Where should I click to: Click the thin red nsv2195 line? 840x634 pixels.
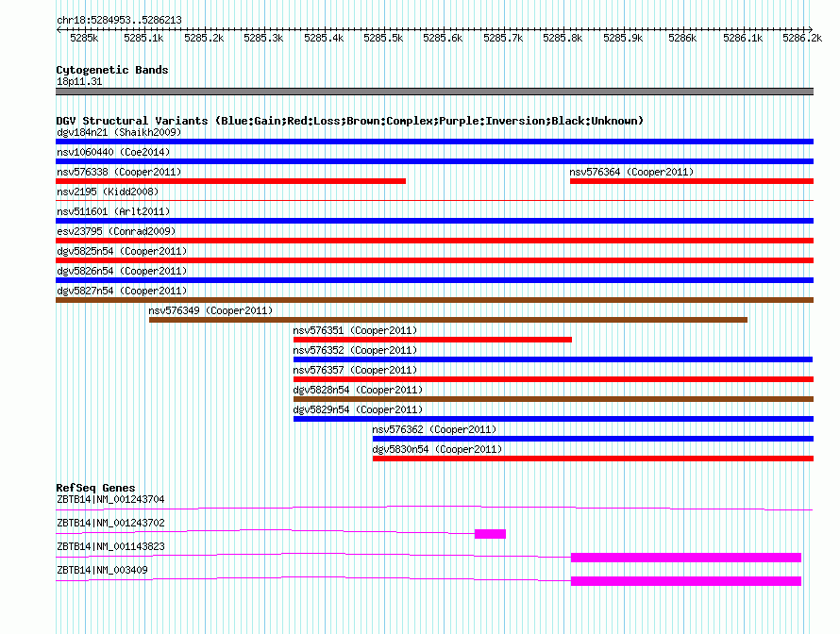tap(434, 200)
